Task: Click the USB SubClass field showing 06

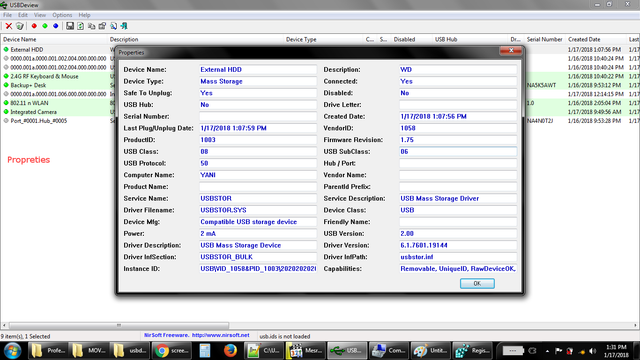Action: click(458, 152)
